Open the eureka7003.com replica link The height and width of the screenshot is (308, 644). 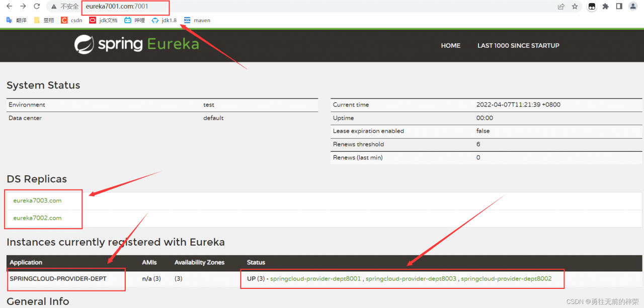[37, 200]
